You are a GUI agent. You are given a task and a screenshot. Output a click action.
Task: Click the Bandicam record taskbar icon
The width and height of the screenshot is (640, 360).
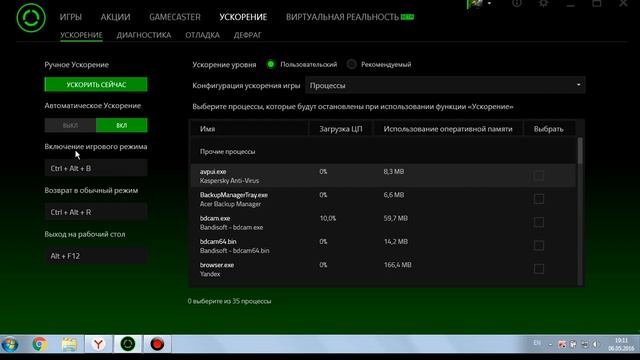(157, 344)
